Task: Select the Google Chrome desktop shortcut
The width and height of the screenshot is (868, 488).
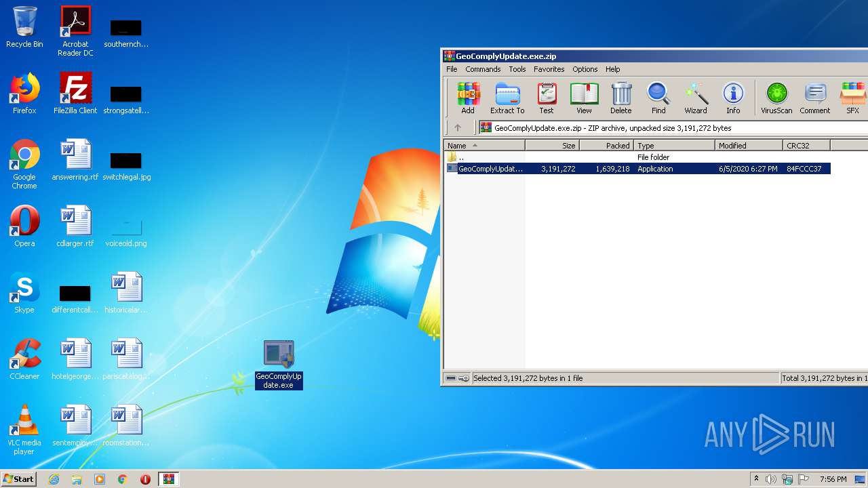Action: [x=24, y=164]
